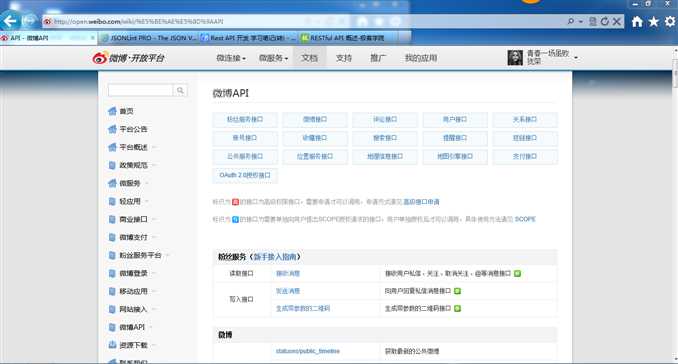Open the address bar search dropdown arrow
Screen dimensions: 678x364
[x=580, y=21]
